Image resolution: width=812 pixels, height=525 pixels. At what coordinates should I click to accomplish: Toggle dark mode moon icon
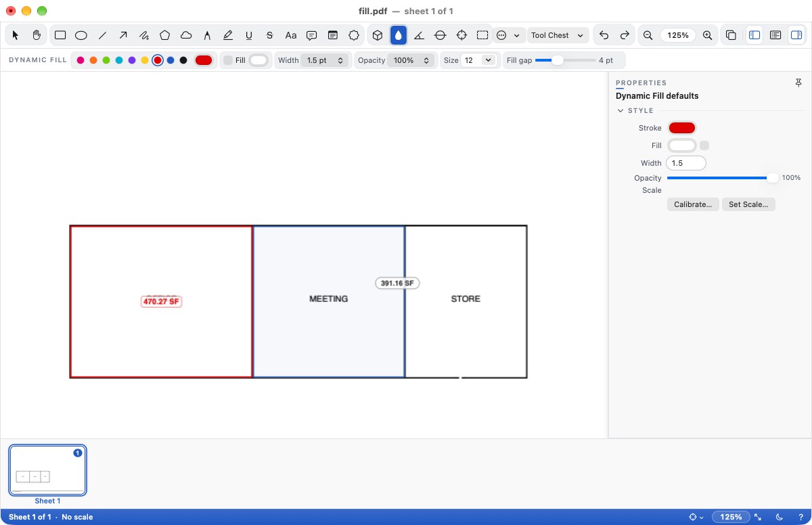coord(780,517)
